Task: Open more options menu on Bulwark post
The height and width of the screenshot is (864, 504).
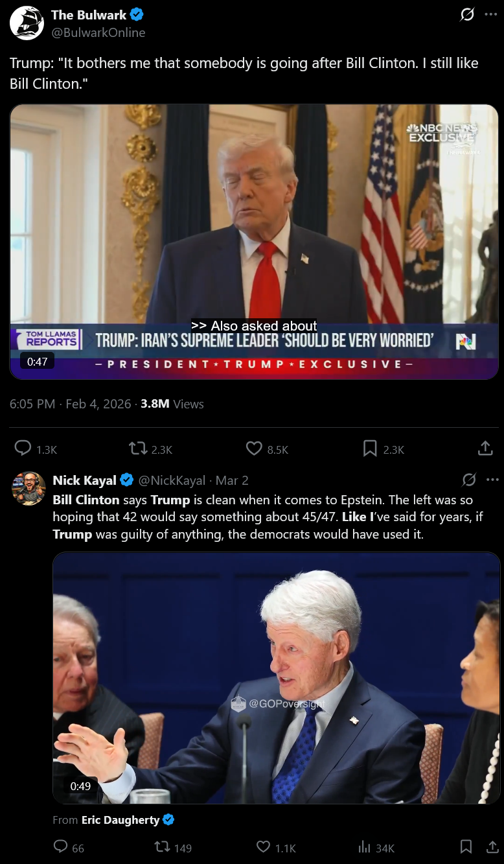Action: pos(491,15)
